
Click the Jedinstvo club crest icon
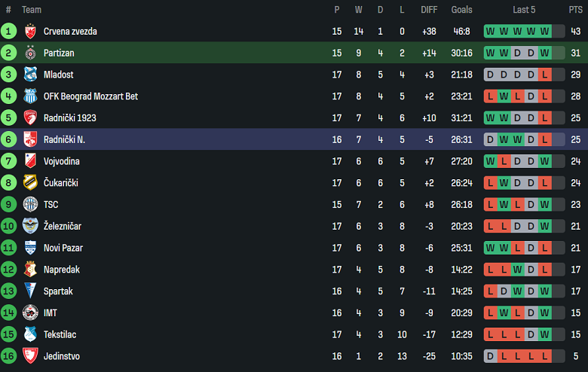[x=30, y=356]
